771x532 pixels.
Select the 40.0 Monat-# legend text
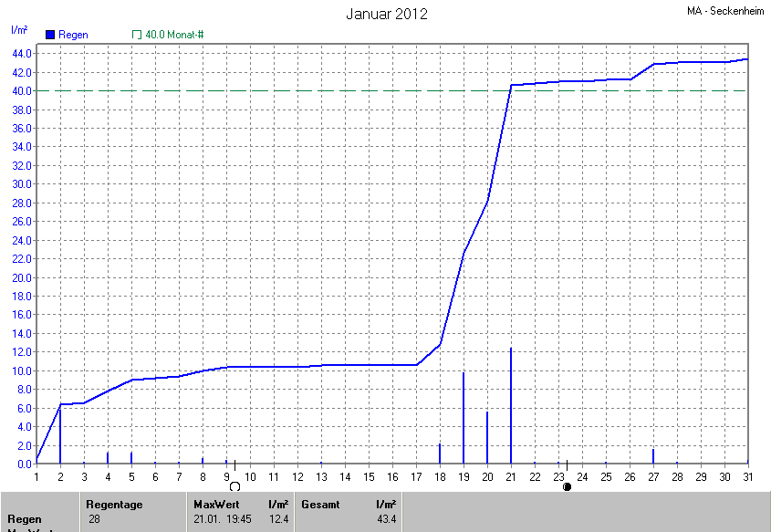click(174, 35)
